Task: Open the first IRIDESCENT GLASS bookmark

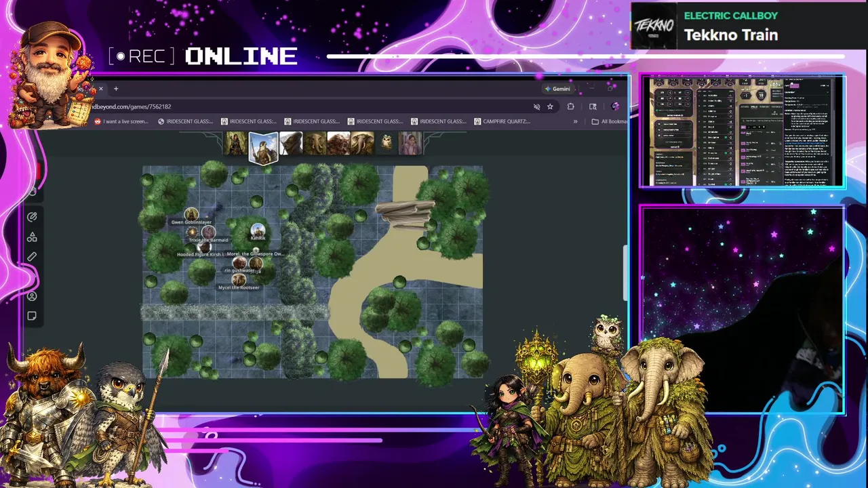Action: [x=184, y=121]
